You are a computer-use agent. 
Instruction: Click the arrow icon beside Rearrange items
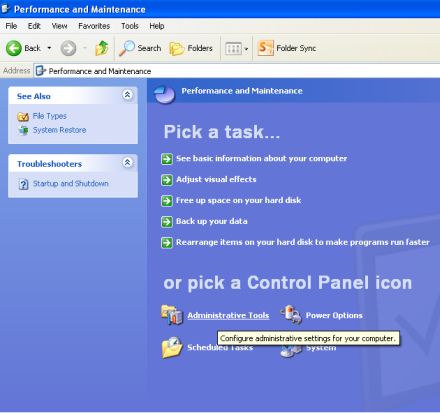pos(167,243)
